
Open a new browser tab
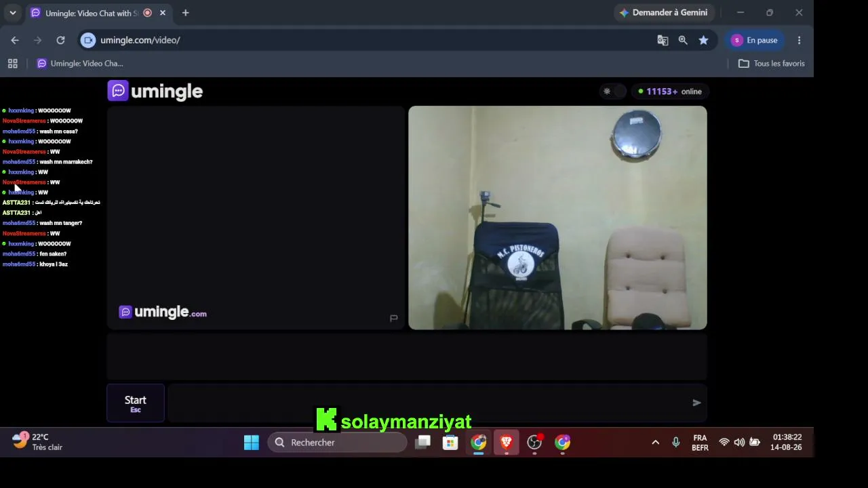point(185,13)
